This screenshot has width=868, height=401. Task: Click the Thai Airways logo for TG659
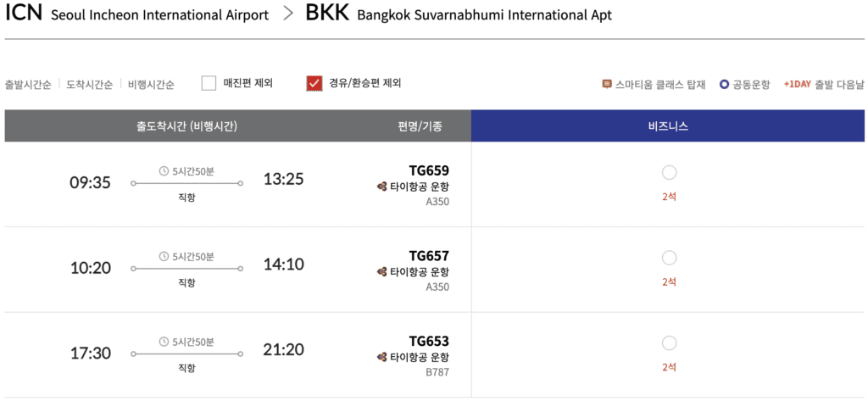point(382,187)
